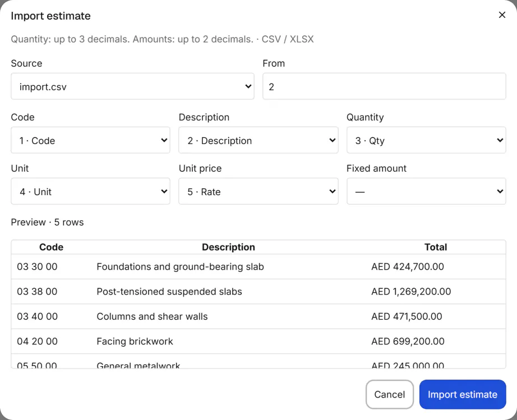Click the Preview · 5 rows label
This screenshot has width=517, height=420.
pyautogui.click(x=47, y=222)
